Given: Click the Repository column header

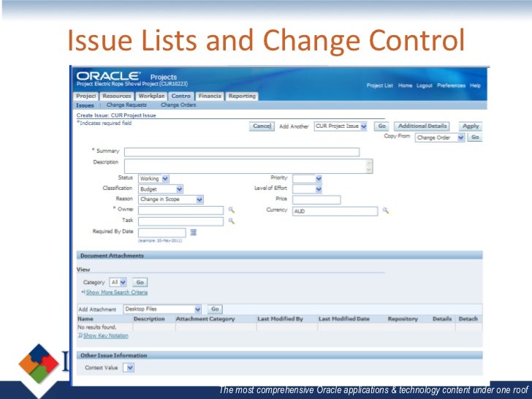Looking at the screenshot, I should [403, 319].
